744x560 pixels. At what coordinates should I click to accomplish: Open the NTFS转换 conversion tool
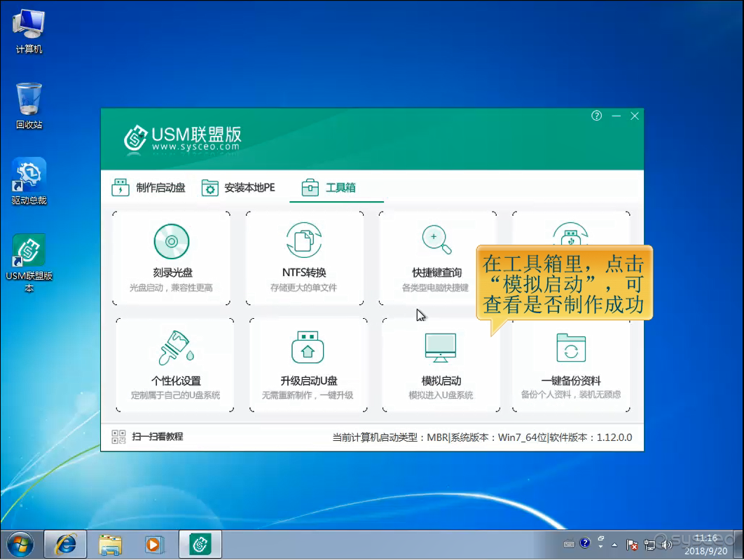click(304, 258)
